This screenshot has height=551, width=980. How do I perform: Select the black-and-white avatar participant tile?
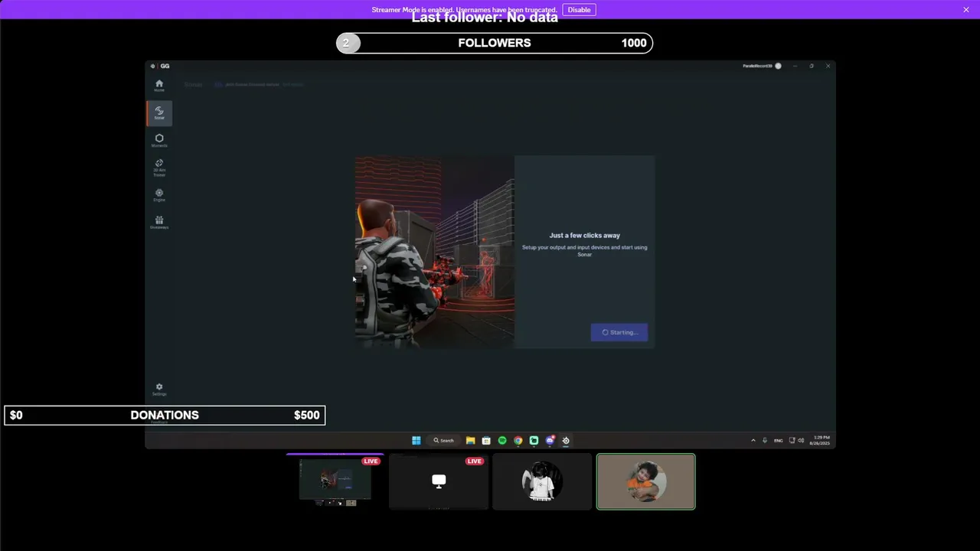(x=542, y=481)
